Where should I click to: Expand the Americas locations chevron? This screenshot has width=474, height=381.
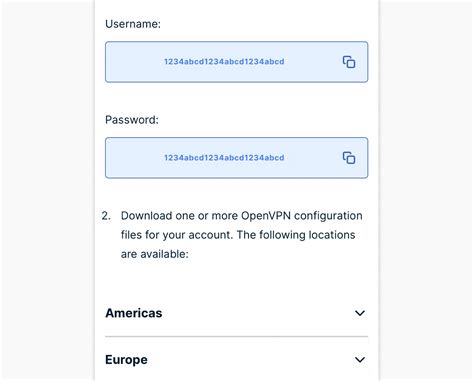coord(360,313)
